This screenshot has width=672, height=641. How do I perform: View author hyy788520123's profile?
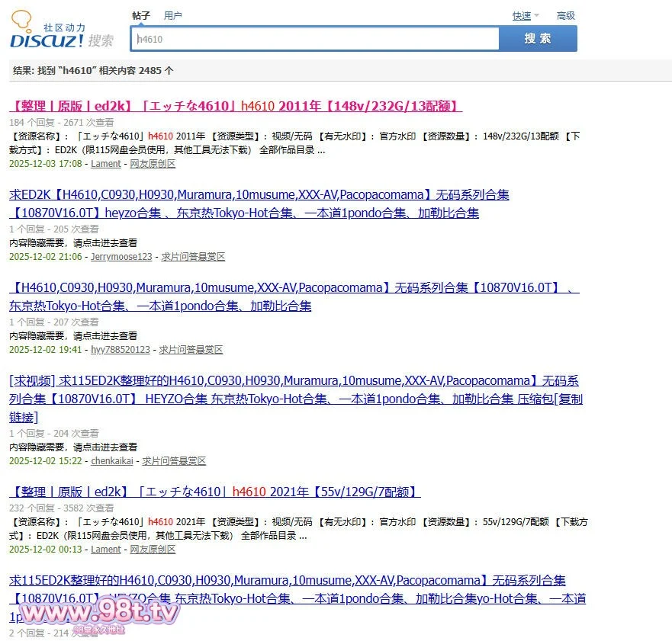coord(121,350)
